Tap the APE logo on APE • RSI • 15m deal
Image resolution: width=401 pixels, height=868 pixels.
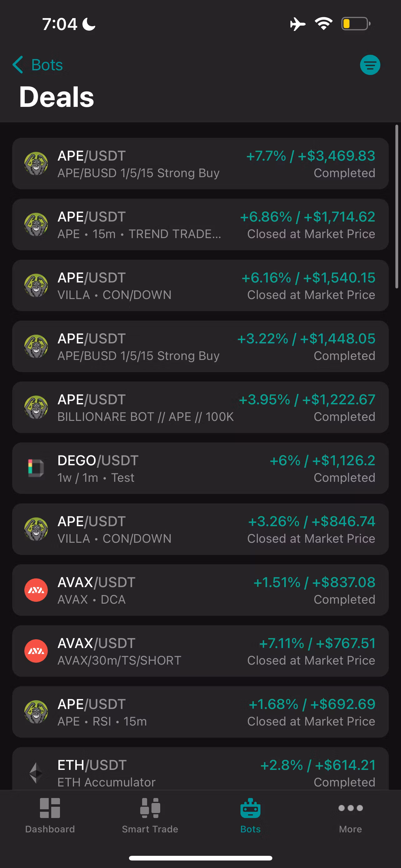coord(36,712)
